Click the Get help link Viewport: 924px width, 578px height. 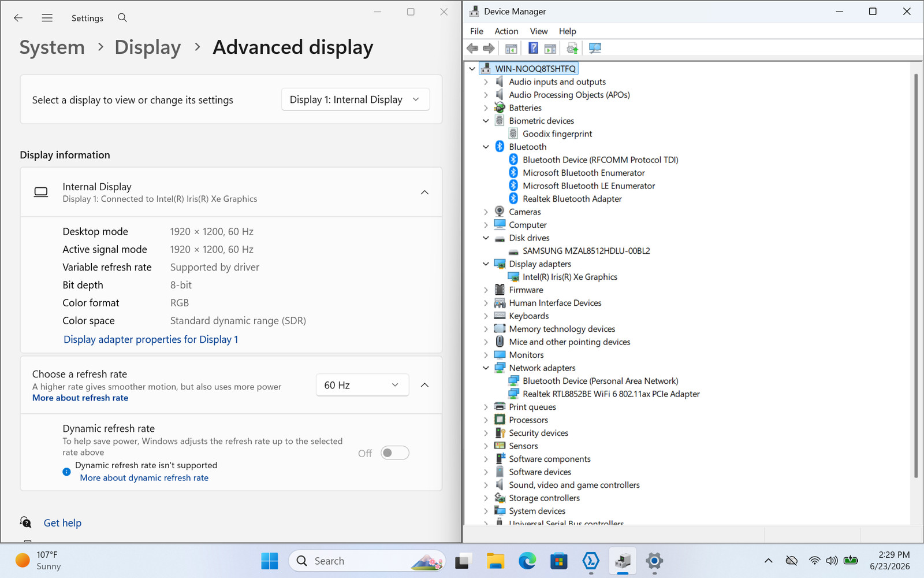(62, 523)
